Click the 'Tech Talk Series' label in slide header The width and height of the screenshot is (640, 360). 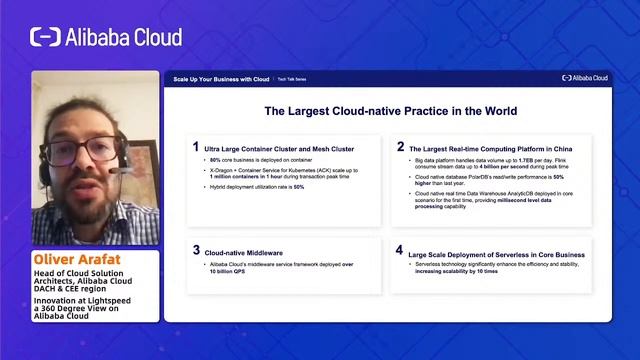292,79
